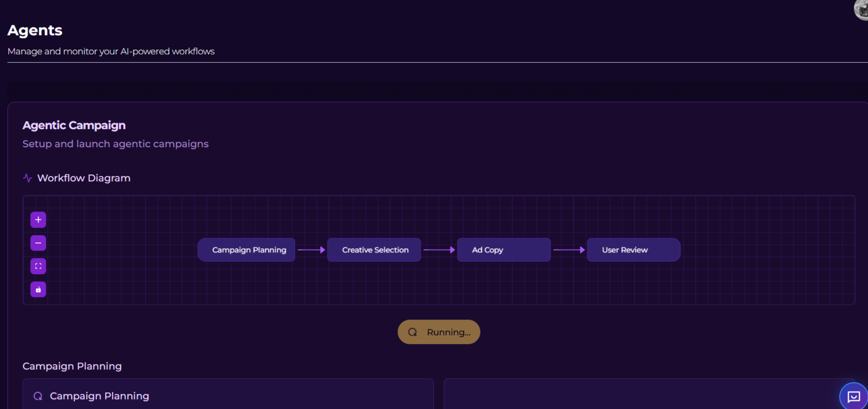
Task: Click the Workflow Diagram pulse icon
Action: pos(27,178)
